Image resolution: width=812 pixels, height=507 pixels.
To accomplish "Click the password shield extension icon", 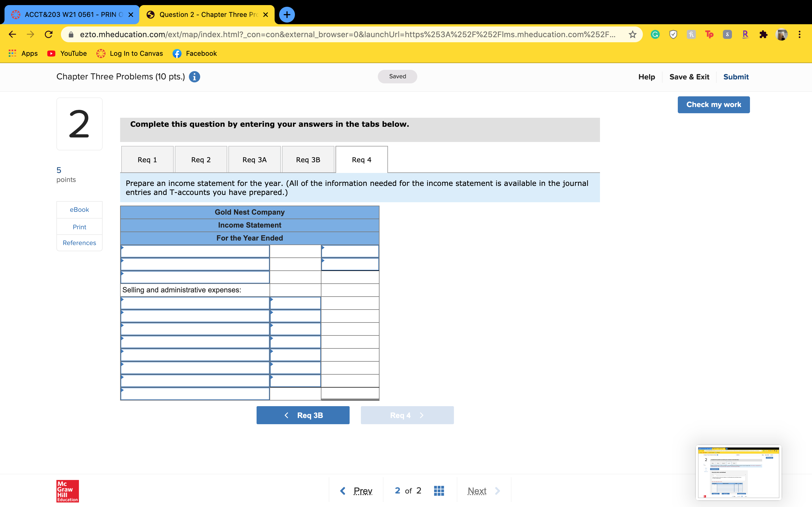I will (x=673, y=34).
